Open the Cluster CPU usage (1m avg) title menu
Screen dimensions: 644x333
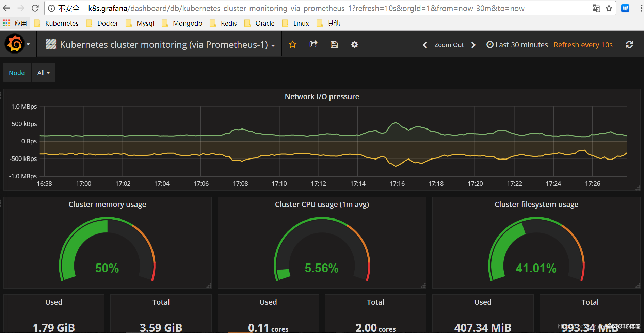point(322,205)
